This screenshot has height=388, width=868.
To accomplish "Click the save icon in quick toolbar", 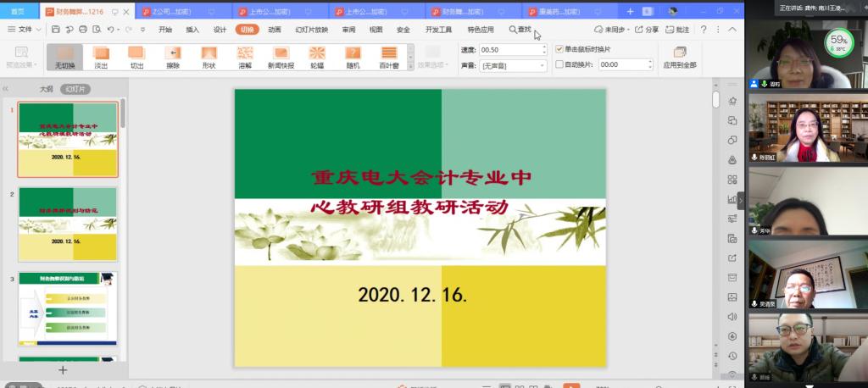I will click(56, 30).
